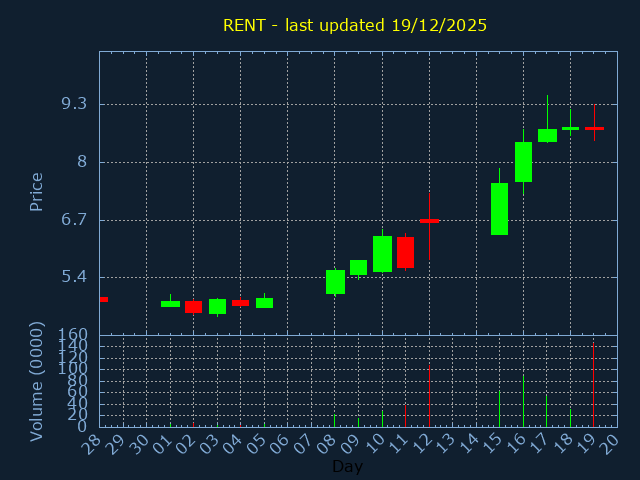Click the Volume (0000) axis title

point(36,382)
